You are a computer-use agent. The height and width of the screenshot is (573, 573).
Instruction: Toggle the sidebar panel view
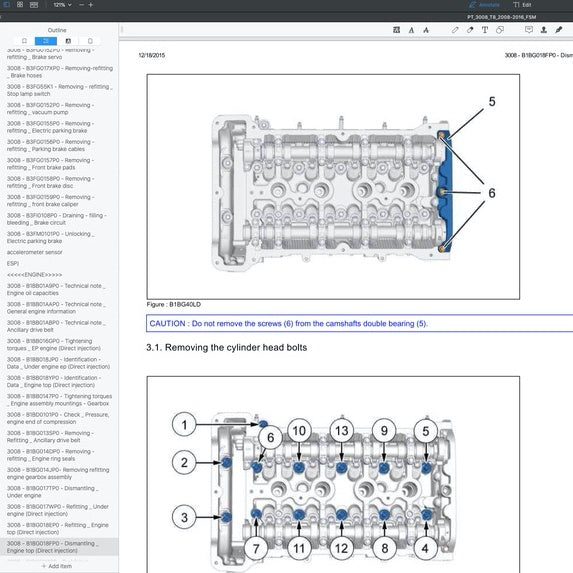(x=6, y=5)
